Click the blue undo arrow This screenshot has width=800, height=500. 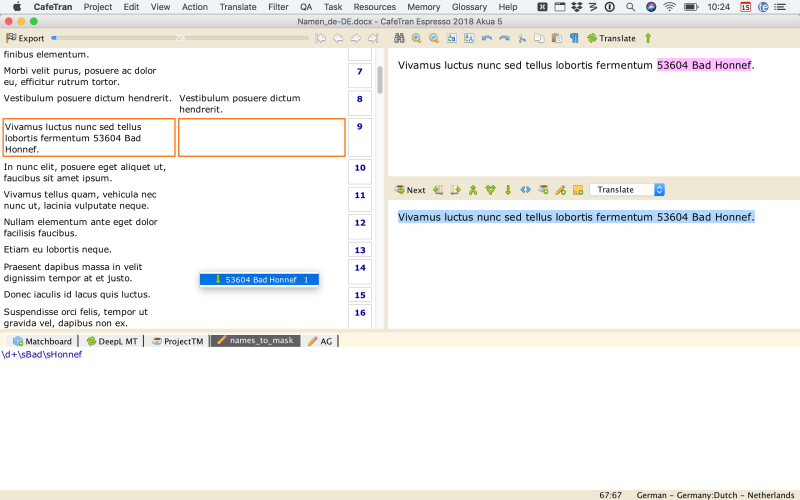pyautogui.click(x=487, y=38)
